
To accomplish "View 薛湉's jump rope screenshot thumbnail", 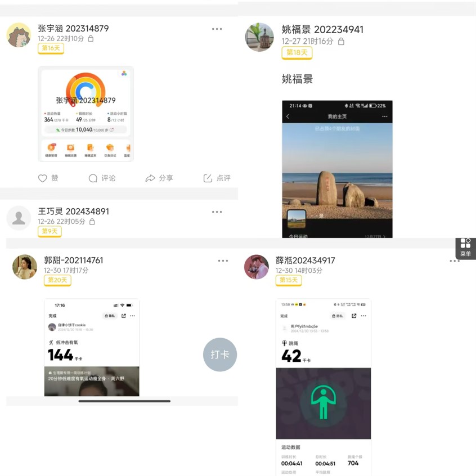I will tap(323, 387).
